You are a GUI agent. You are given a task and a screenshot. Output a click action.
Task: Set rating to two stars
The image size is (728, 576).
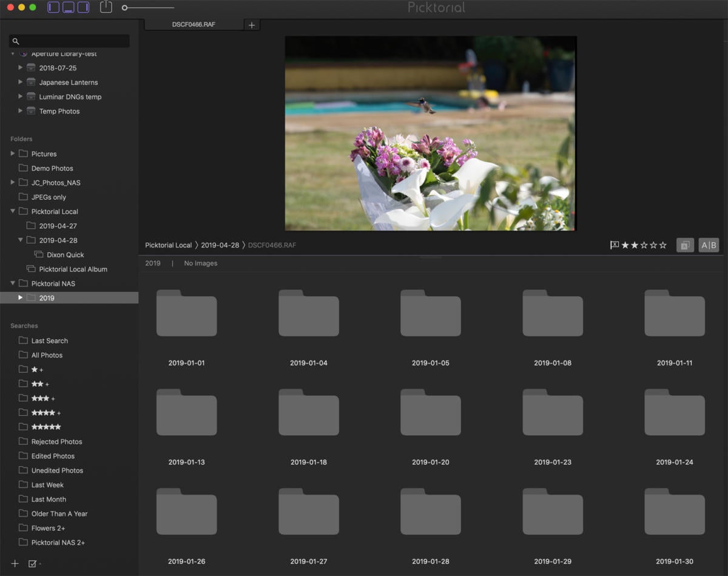click(635, 245)
